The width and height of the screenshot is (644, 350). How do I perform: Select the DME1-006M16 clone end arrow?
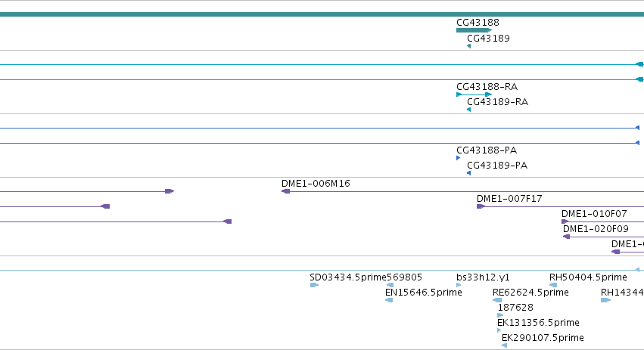click(285, 191)
